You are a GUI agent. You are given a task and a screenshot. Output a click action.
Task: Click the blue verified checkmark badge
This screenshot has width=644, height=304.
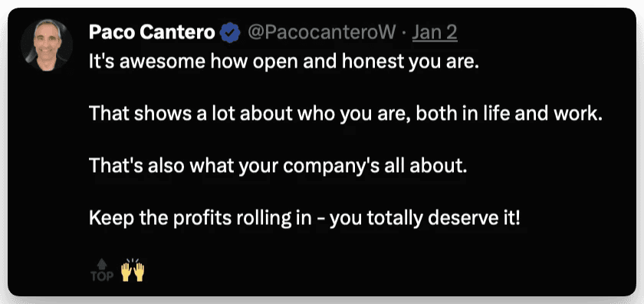[231, 33]
